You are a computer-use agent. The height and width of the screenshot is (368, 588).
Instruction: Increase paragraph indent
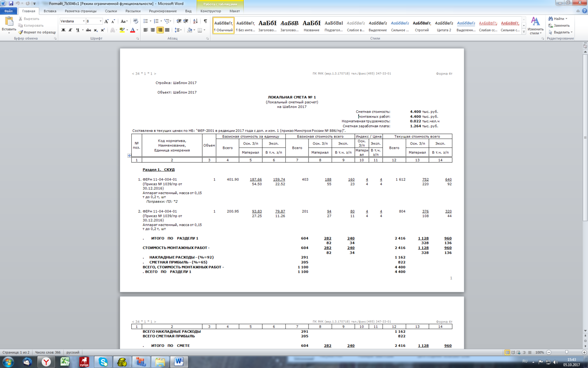(186, 21)
